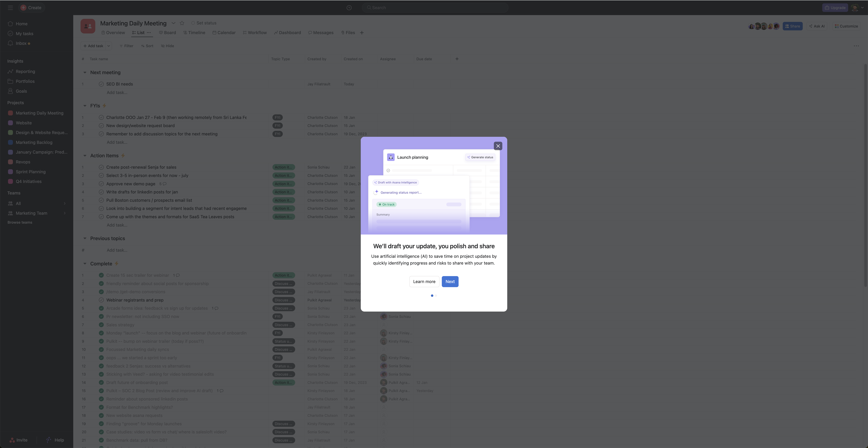Viewport: 868px width, 448px height.
Task: Open recent history clock icon
Action: tap(349, 7)
